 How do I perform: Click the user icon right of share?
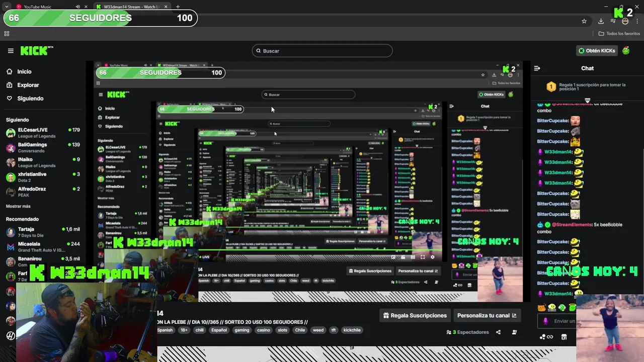[x=514, y=332]
